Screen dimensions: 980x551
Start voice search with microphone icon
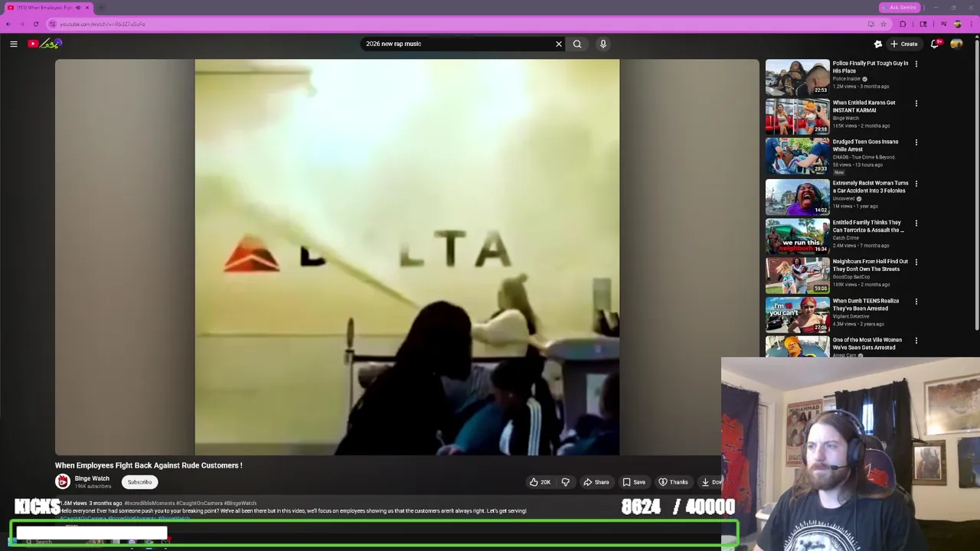[x=603, y=44]
